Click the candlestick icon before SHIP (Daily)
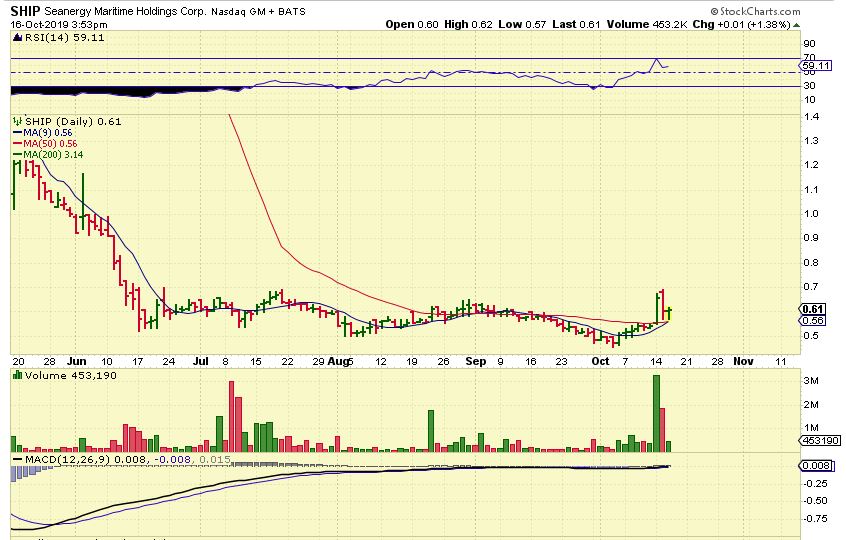 [x=17, y=121]
